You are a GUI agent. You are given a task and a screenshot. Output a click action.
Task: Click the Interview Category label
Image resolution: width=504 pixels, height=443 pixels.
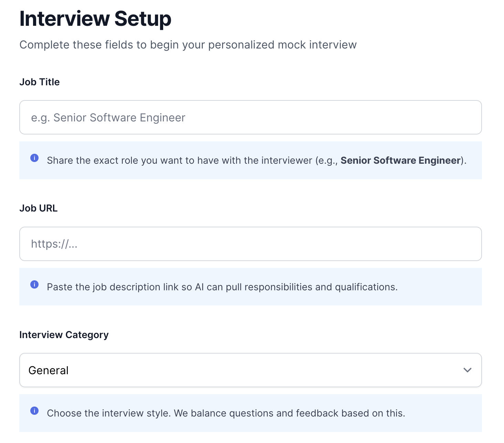64,334
